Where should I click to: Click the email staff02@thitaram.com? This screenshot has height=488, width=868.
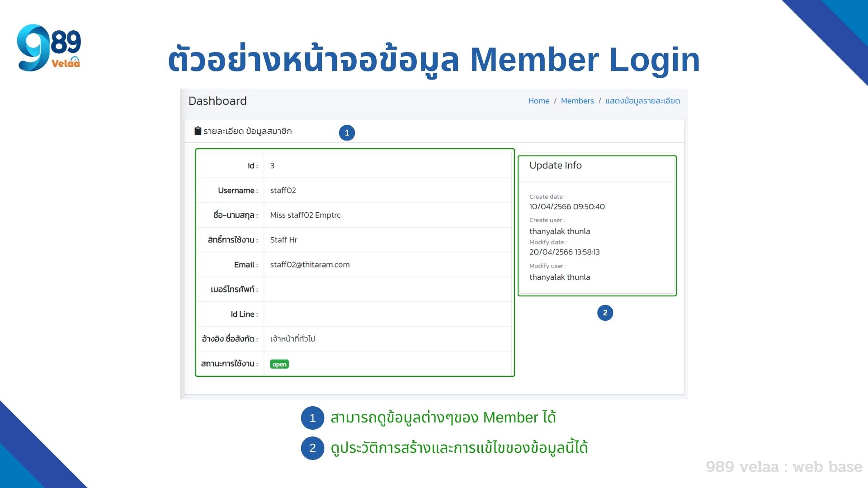pos(310,265)
